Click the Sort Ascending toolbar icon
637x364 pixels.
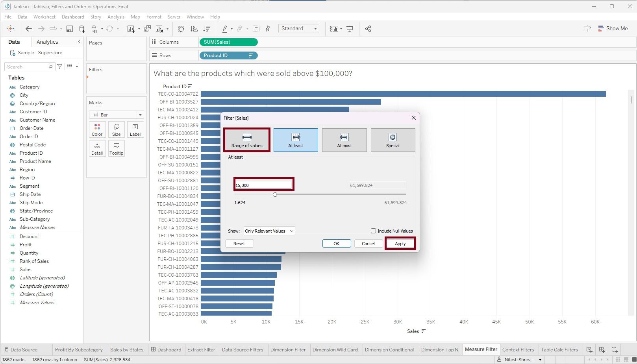click(194, 29)
